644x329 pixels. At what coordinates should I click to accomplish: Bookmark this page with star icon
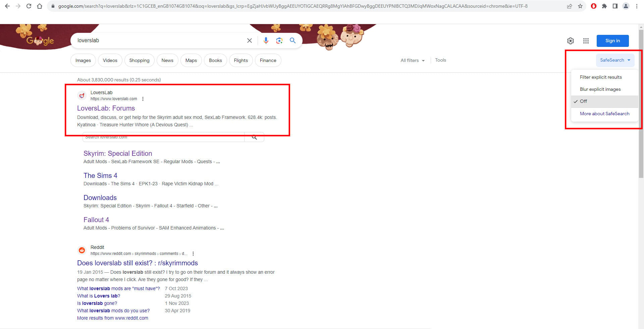pyautogui.click(x=580, y=6)
